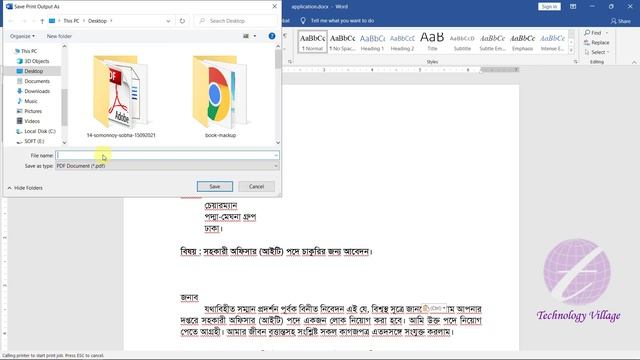Apply the Emphasis style
The height and width of the screenshot is (360, 640).
(522, 42)
